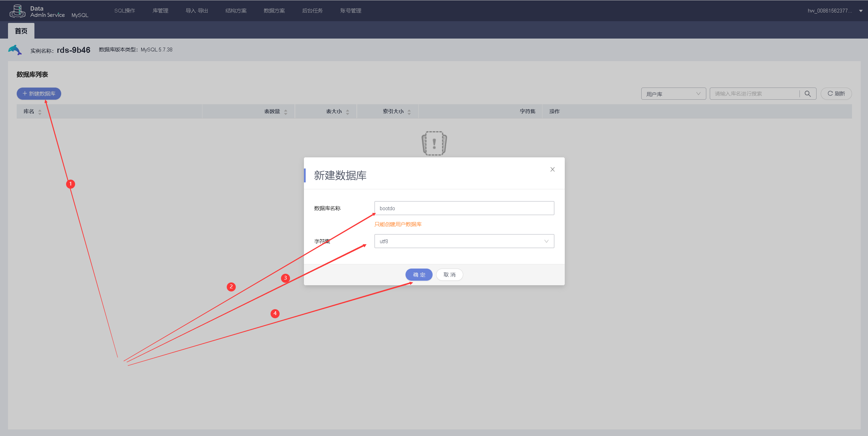
Task: Click the Data Admin Service logo icon
Action: point(17,10)
